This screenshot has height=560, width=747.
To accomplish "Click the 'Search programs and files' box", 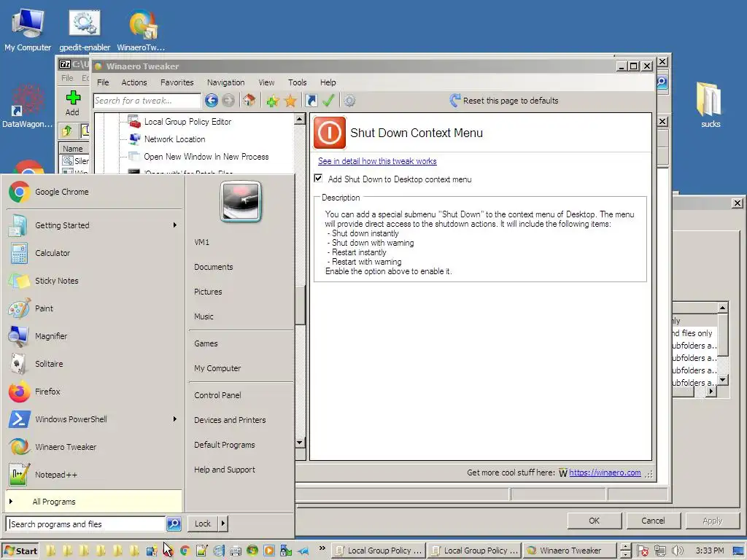I will click(x=86, y=524).
